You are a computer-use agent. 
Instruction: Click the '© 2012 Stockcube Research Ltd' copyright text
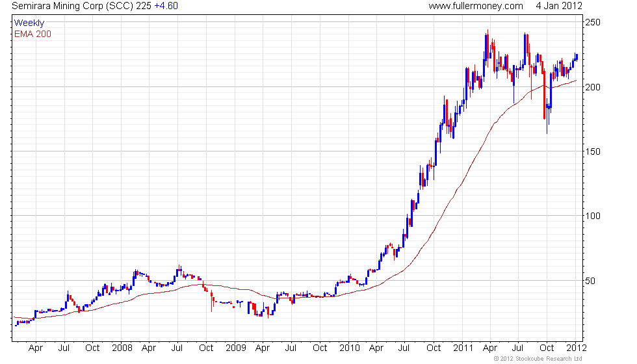[x=538, y=359]
